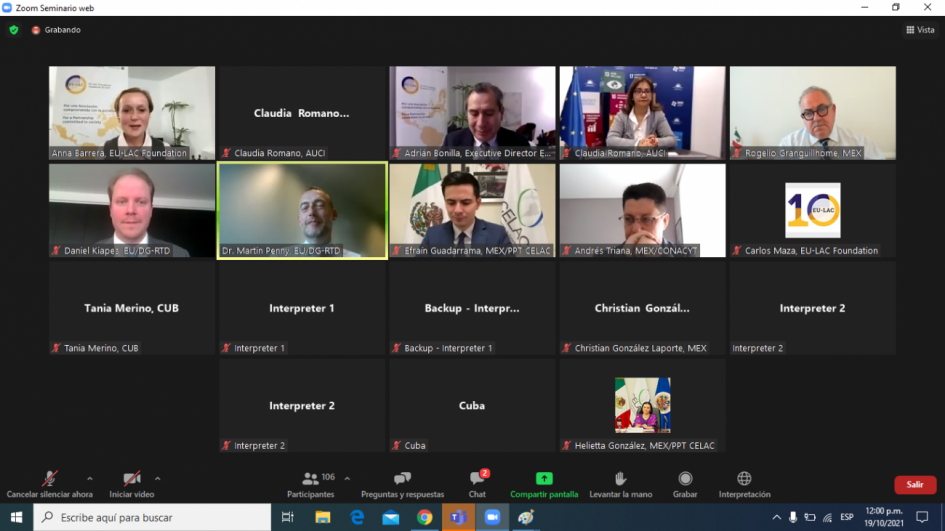Image resolution: width=945 pixels, height=531 pixels.
Task: Click the battery tray icon
Action: [x=810, y=517]
